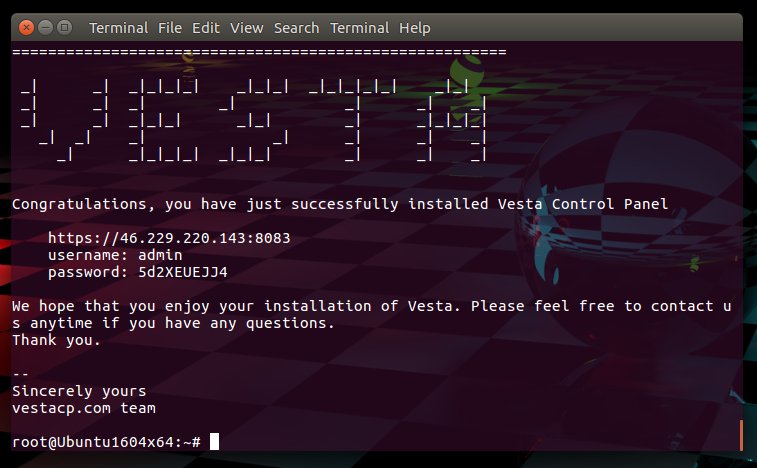Open the Help menu
The height and width of the screenshot is (468, 757).
(415, 28)
